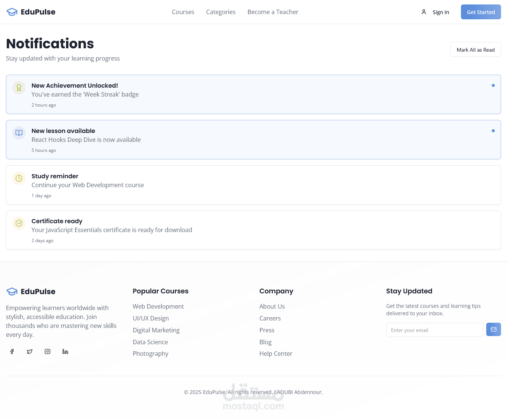Open the Become a Teacher page
This screenshot has height=420, width=507.
coord(273,12)
